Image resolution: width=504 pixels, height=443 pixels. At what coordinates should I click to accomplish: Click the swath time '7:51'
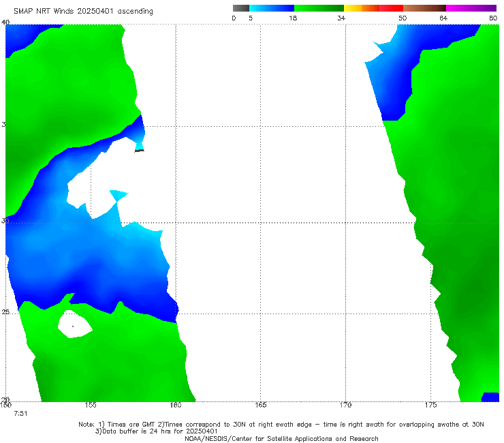point(20,414)
